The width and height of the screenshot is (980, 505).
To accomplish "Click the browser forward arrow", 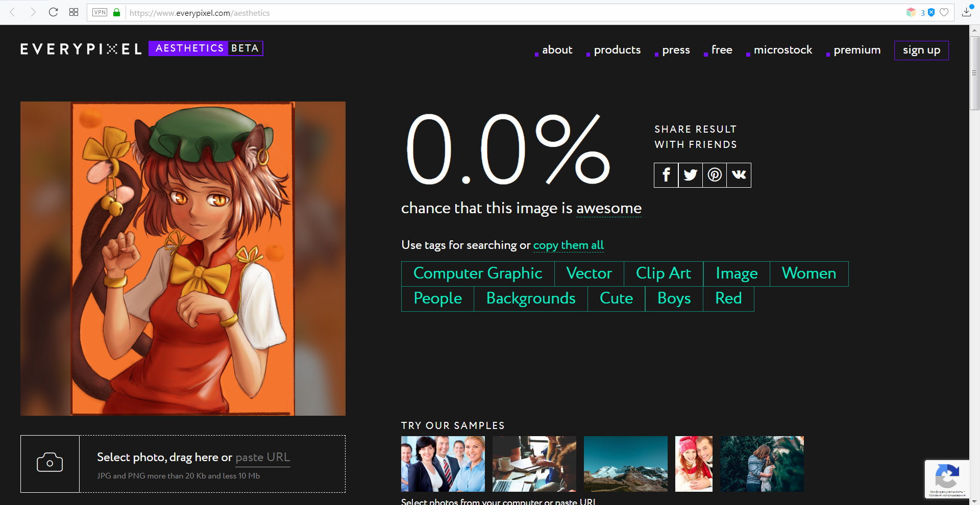I will [x=33, y=12].
